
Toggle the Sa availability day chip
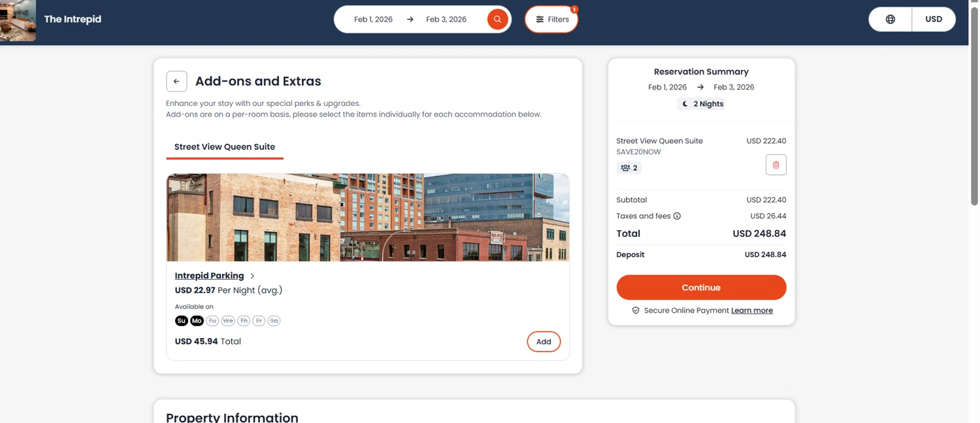(274, 321)
